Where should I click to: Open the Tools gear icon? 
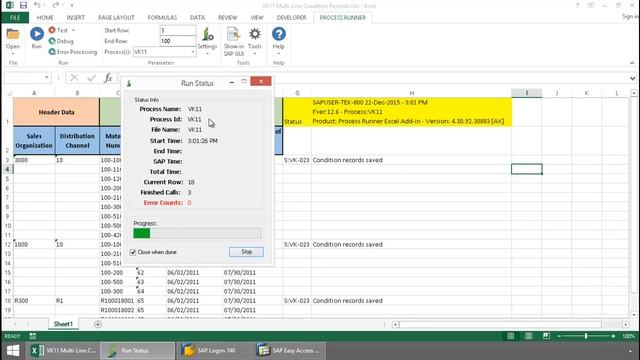click(255, 34)
